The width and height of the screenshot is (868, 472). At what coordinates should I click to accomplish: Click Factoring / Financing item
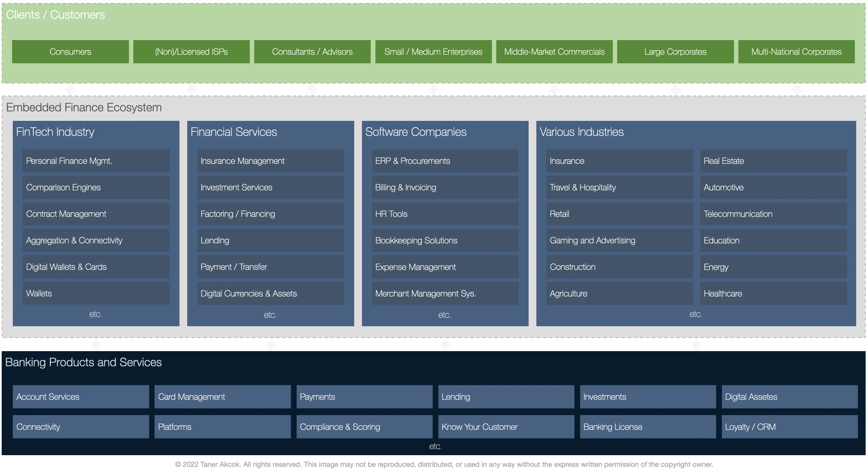click(x=271, y=214)
